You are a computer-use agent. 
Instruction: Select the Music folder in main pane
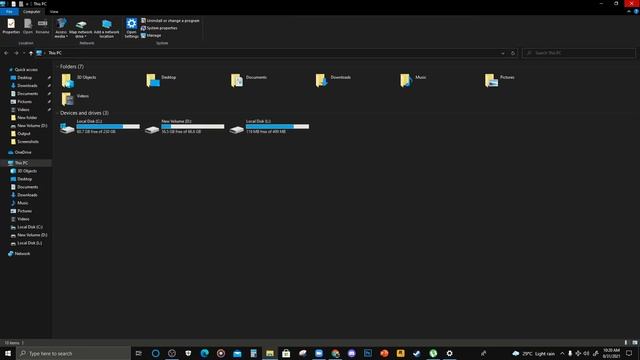[413, 80]
